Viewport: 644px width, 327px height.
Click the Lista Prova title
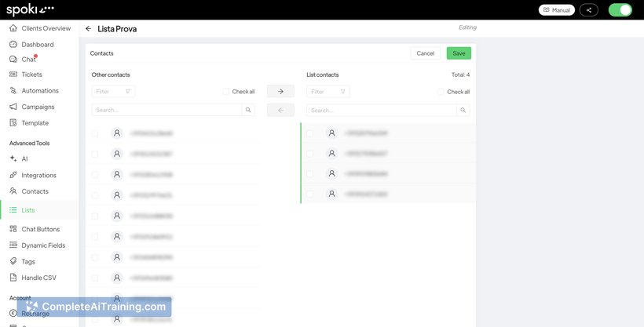tap(117, 29)
